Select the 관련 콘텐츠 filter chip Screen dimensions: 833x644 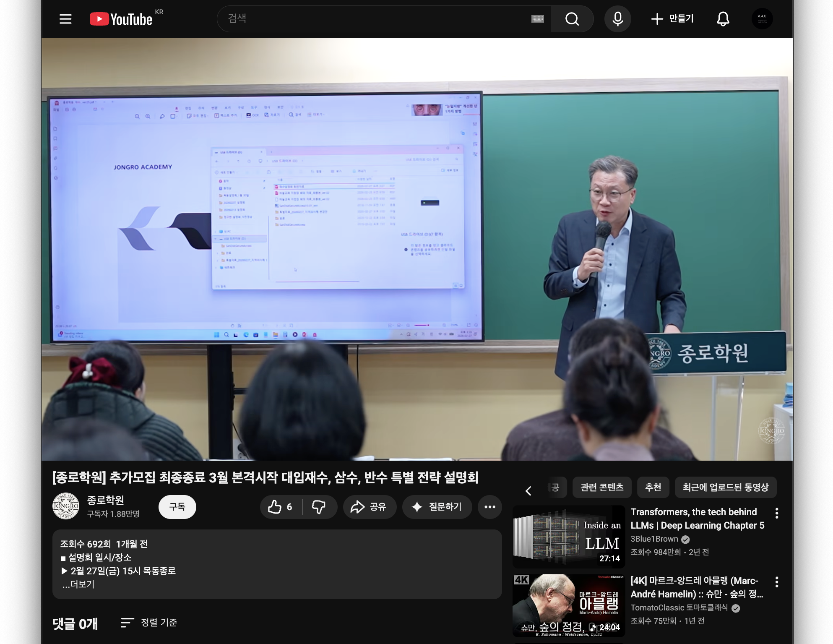[x=602, y=487]
